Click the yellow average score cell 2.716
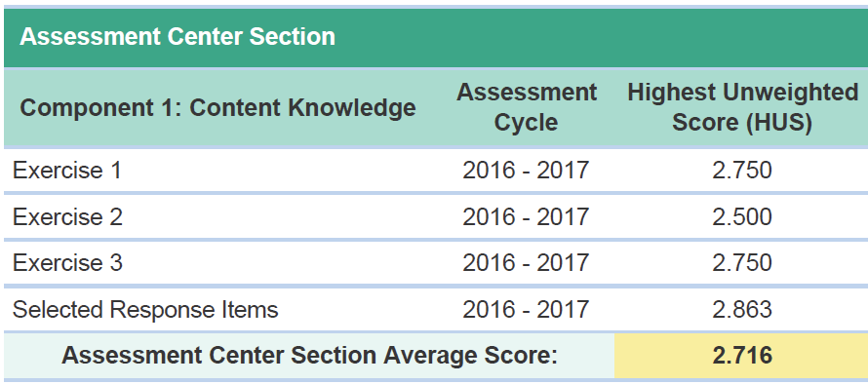This screenshot has width=868, height=384. [x=741, y=355]
